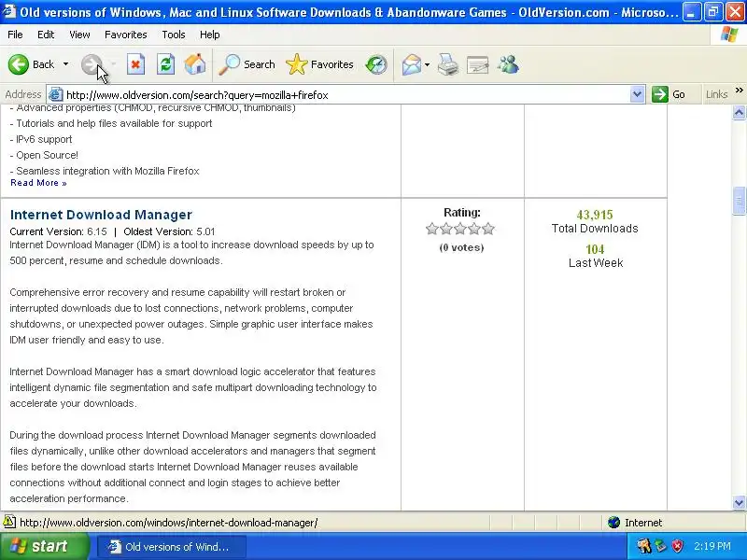Rate two stars for Internet Download Manager
Image resolution: width=747 pixels, height=560 pixels.
(x=446, y=229)
